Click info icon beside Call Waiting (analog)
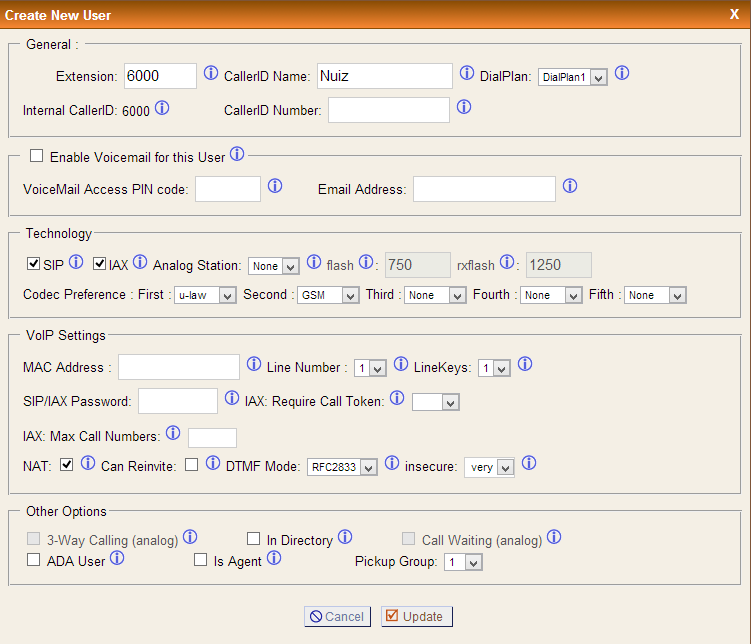 tap(554, 537)
